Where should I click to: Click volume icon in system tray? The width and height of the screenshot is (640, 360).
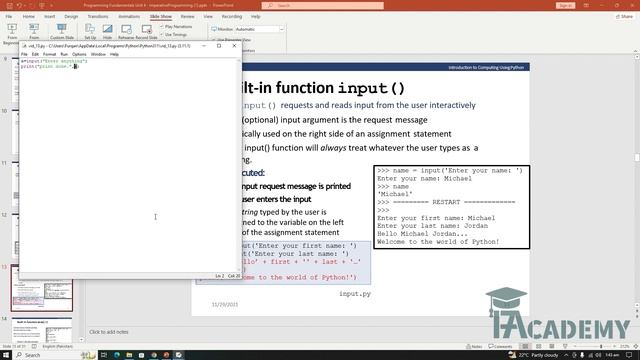coord(599,355)
